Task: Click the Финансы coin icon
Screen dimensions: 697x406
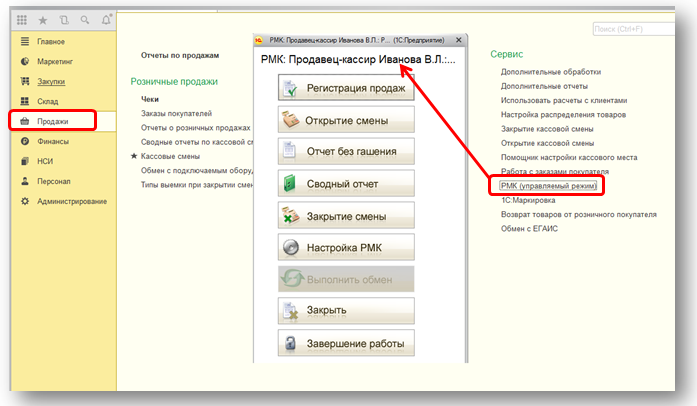Action: pos(25,141)
